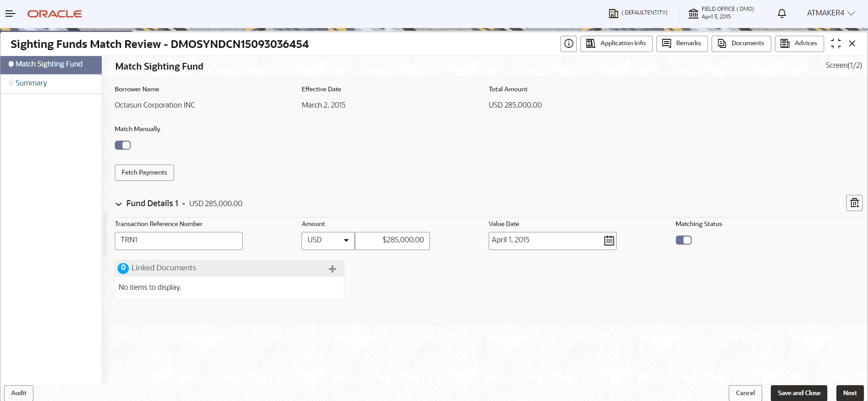The width and height of the screenshot is (868, 401).
Task: Select the Match Sighting Fund step
Action: (51, 64)
